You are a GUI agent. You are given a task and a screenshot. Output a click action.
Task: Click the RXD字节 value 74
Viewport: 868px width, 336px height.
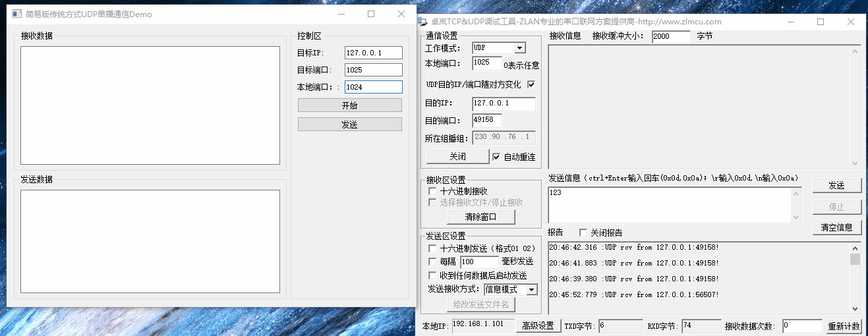(x=701, y=326)
